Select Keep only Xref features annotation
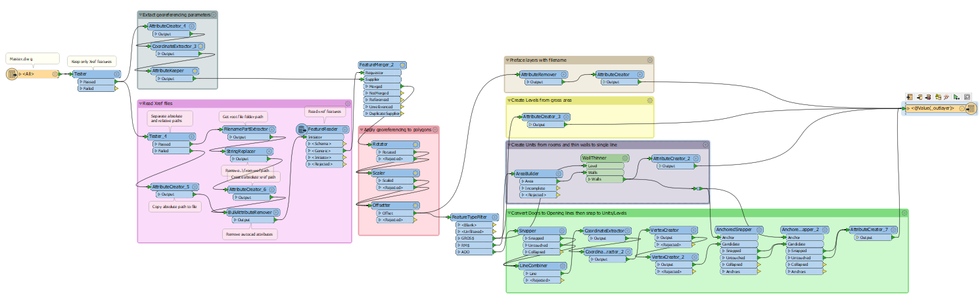980x300 pixels. point(93,61)
